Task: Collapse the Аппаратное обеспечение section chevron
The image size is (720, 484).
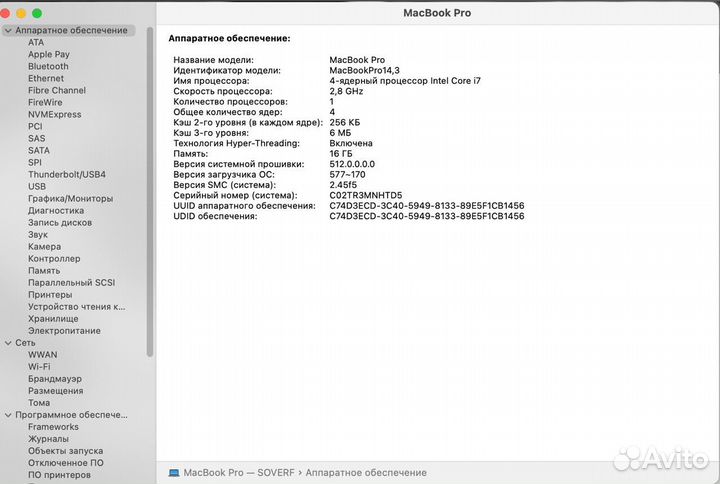Action: point(8,30)
